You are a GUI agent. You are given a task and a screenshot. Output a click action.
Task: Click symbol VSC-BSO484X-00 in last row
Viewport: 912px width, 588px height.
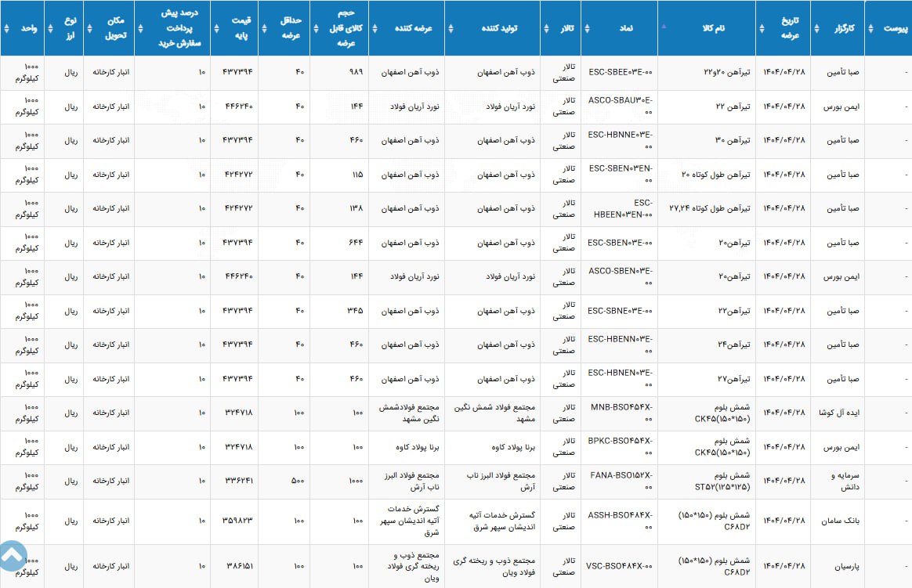620,565
